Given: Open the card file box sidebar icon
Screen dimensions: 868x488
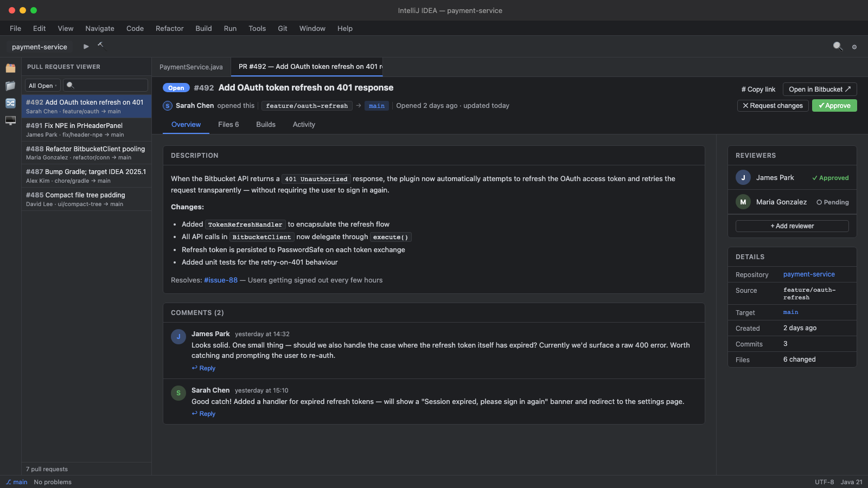Looking at the screenshot, I should pyautogui.click(x=10, y=68).
